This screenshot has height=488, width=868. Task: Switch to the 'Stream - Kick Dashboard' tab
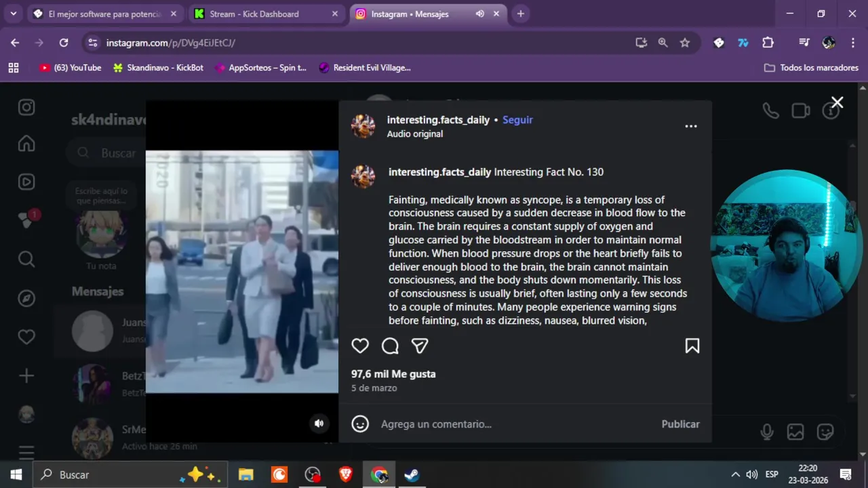pos(267,14)
